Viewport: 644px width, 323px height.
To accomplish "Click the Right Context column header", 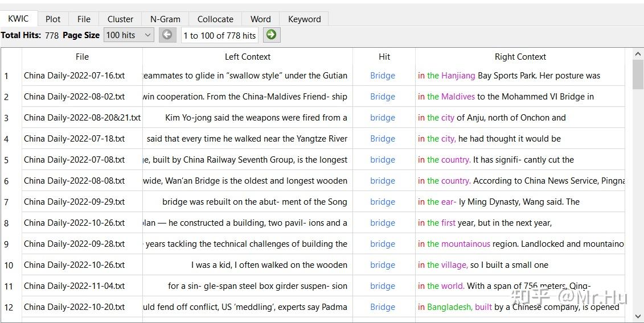I will tap(520, 57).
